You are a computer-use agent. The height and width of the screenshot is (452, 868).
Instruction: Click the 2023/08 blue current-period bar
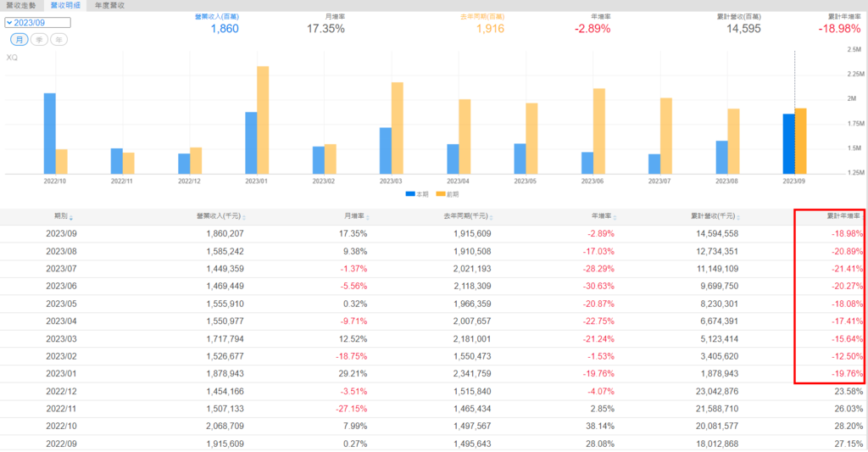tap(721, 158)
